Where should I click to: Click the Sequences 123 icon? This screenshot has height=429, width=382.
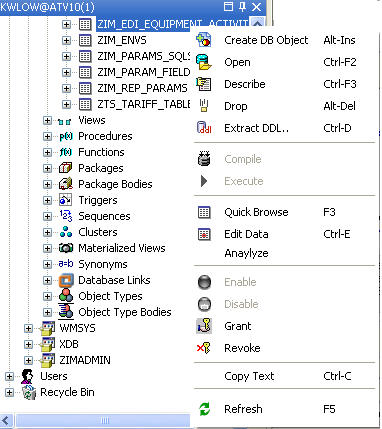(x=66, y=216)
